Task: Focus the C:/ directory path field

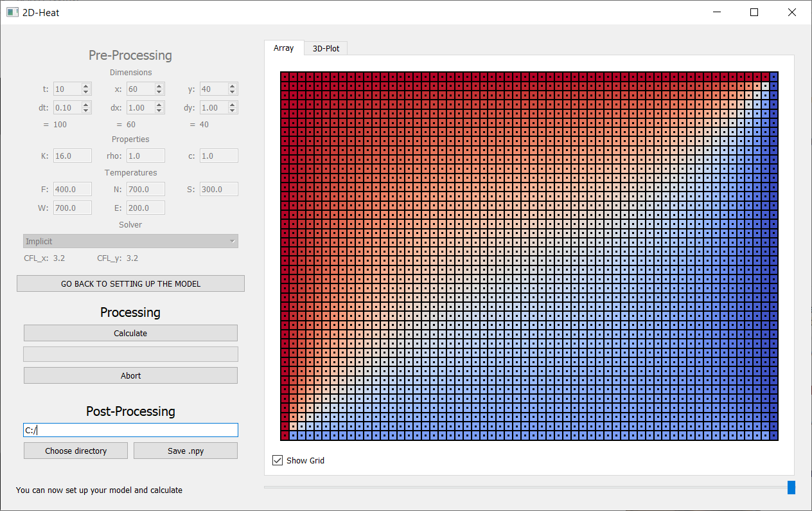Action: coord(130,430)
